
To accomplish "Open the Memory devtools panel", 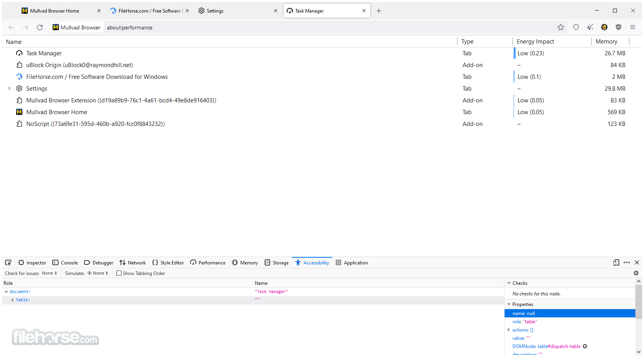I will click(245, 263).
